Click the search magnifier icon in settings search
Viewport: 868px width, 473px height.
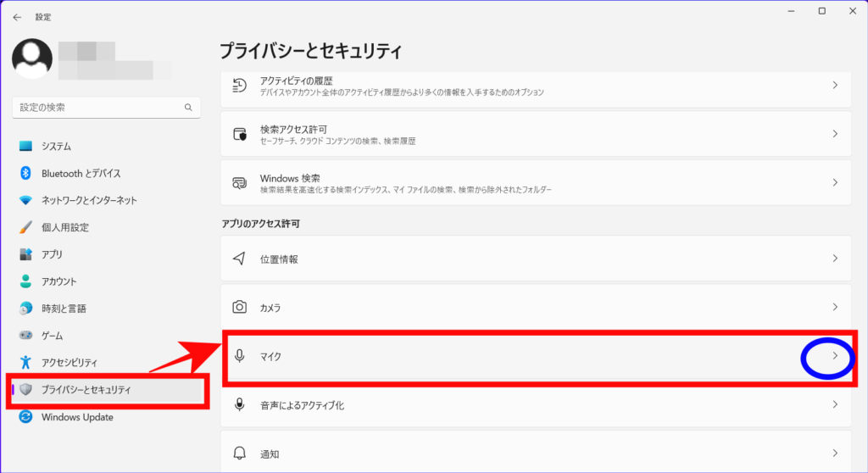tap(188, 108)
